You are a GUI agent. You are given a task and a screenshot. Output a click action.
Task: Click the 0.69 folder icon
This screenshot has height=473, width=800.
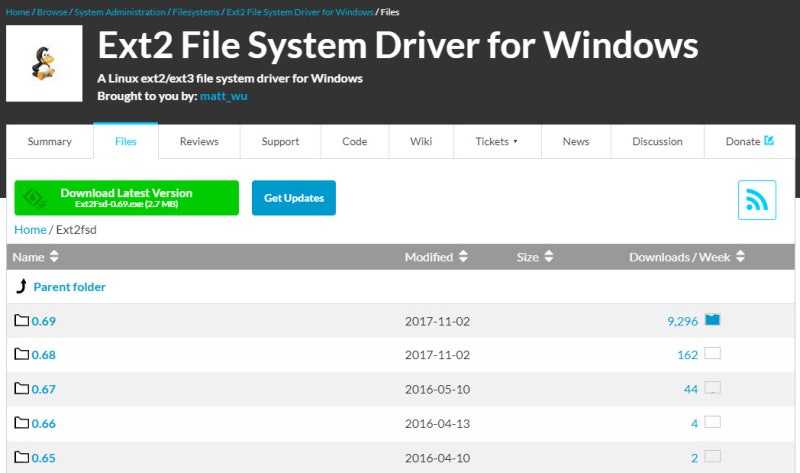[22, 321]
